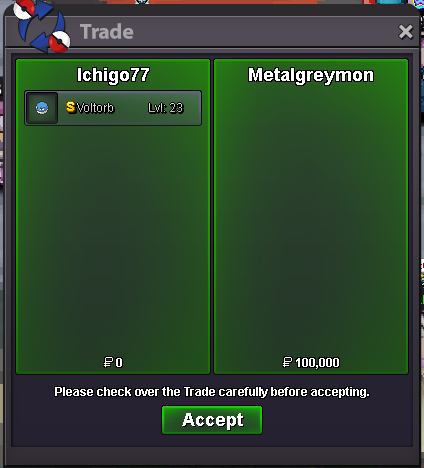Click the right edge of the Voltorb row

(195, 108)
